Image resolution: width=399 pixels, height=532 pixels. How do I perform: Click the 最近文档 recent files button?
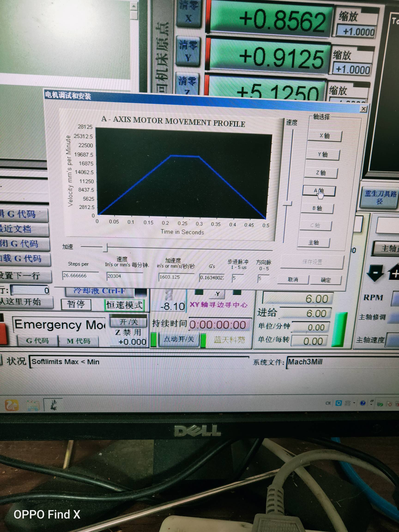pyautogui.click(x=24, y=229)
